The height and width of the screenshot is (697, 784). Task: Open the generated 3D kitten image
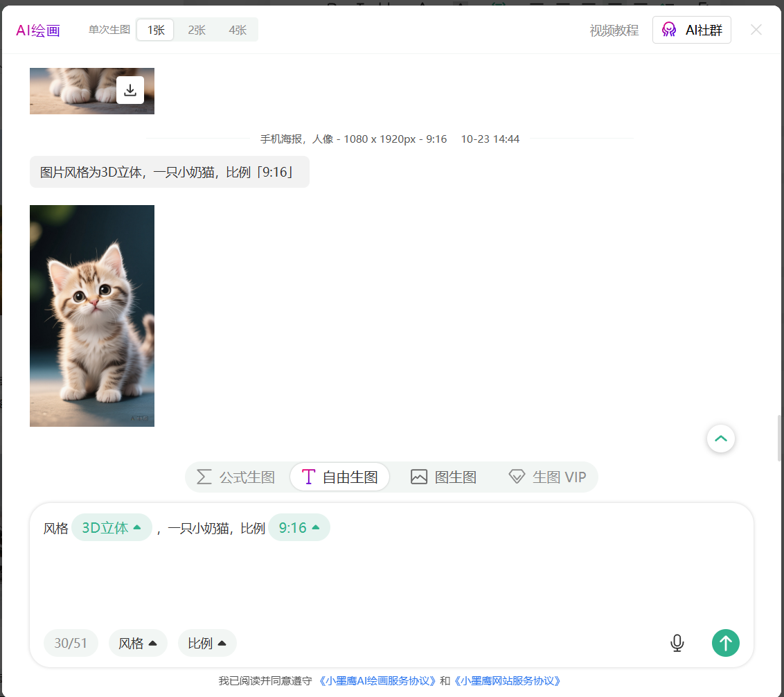92,315
